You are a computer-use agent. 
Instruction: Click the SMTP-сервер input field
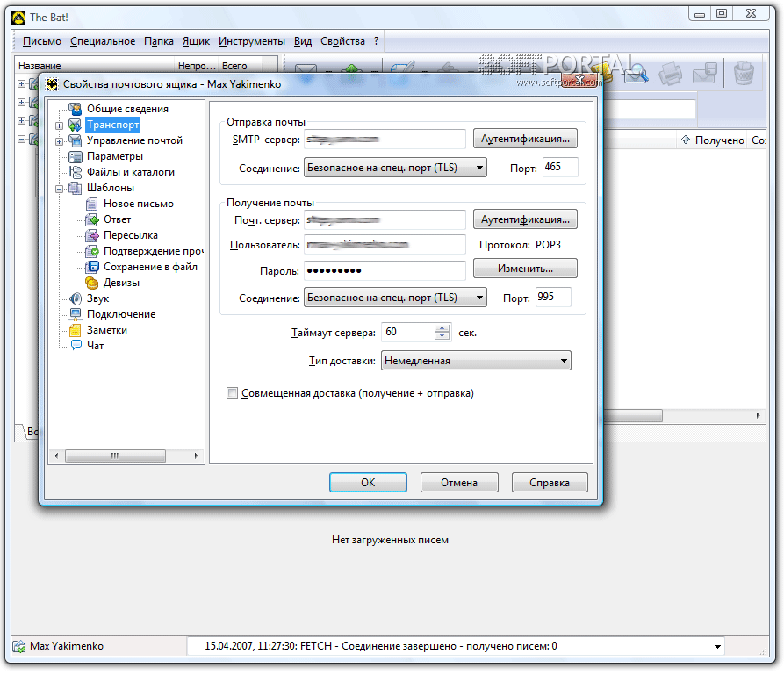pyautogui.click(x=385, y=139)
